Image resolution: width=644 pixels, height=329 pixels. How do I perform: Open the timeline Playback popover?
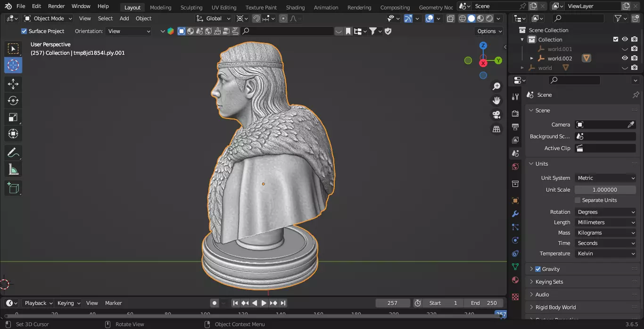[x=38, y=303]
